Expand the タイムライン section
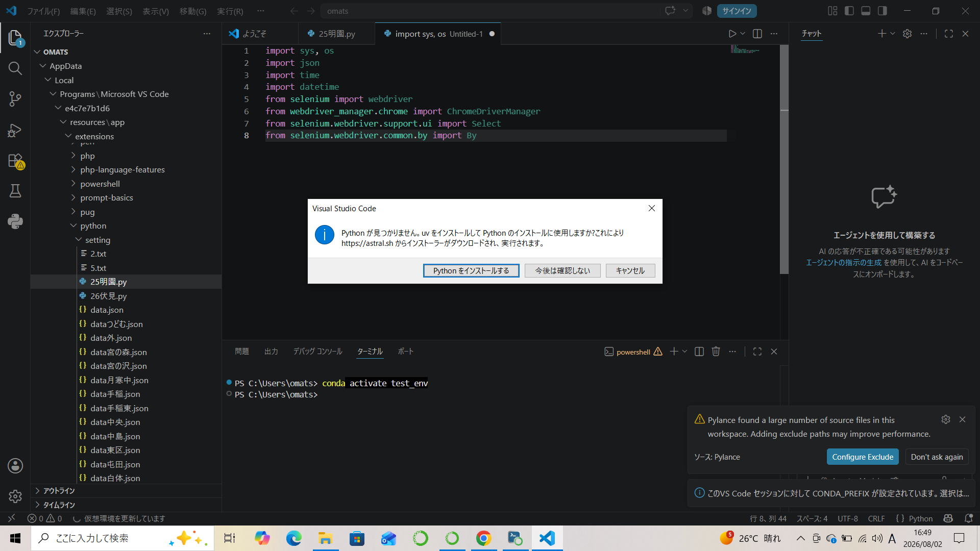The image size is (980, 551). (x=126, y=505)
